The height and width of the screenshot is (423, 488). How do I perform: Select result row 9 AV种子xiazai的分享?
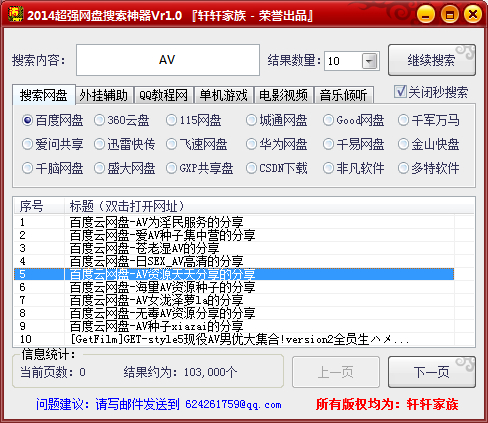(234, 326)
